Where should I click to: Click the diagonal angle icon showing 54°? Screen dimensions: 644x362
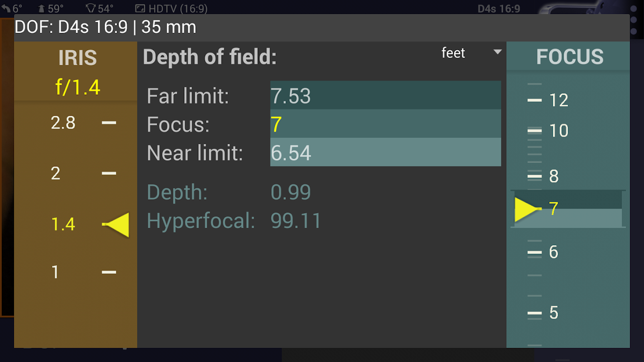pos(91,8)
